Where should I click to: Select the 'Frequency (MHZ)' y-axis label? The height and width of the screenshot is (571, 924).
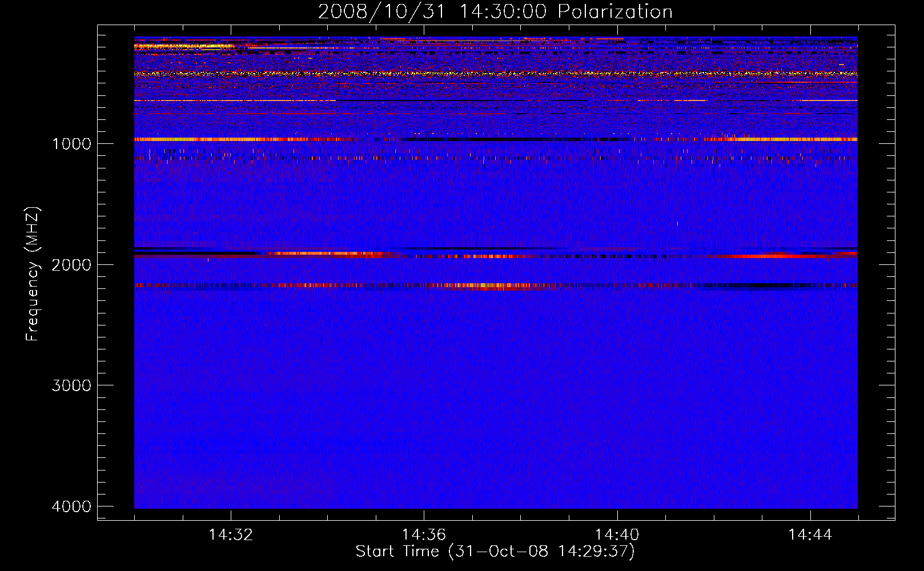[33, 274]
